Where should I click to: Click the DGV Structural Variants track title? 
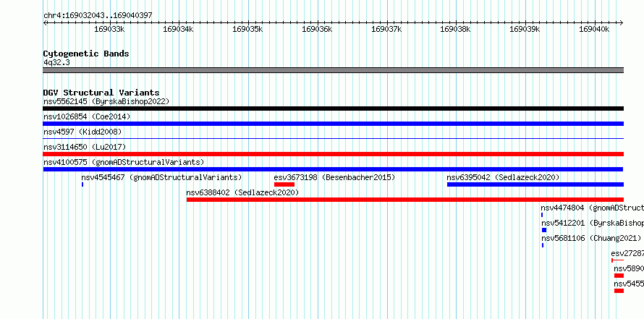tap(101, 93)
